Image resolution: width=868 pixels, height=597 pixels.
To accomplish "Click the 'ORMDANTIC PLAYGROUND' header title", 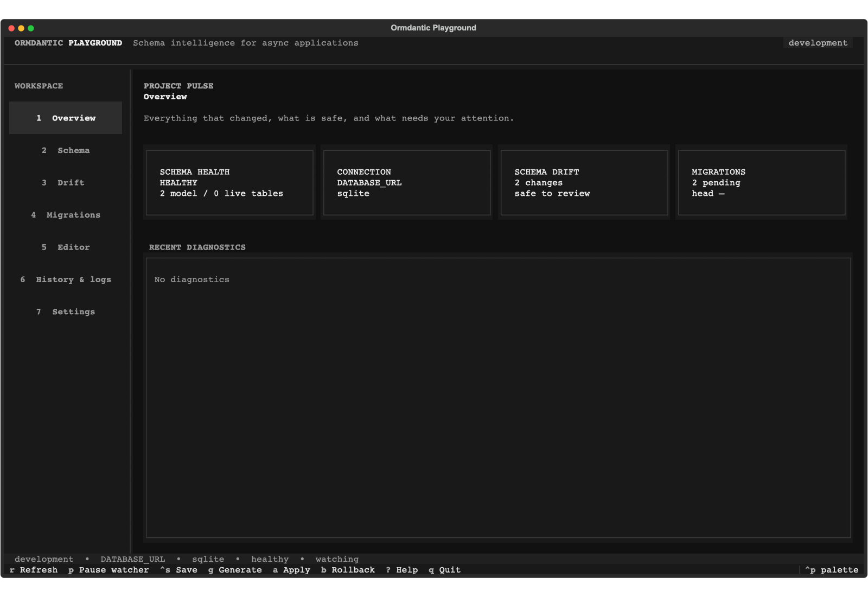I will 68,43.
